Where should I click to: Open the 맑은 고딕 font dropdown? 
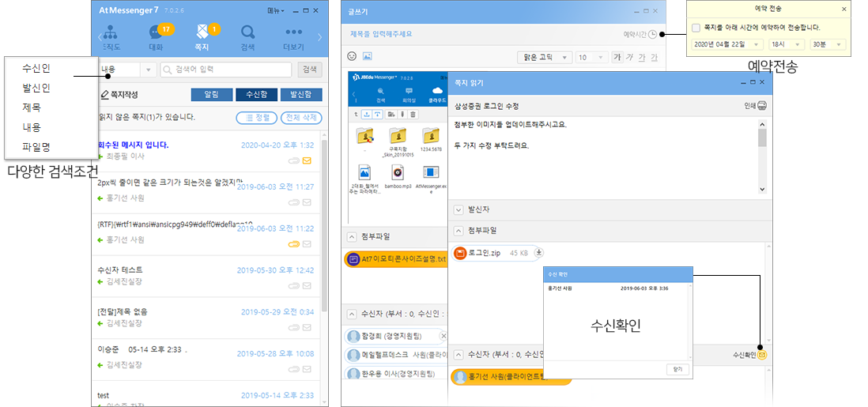tap(545, 57)
